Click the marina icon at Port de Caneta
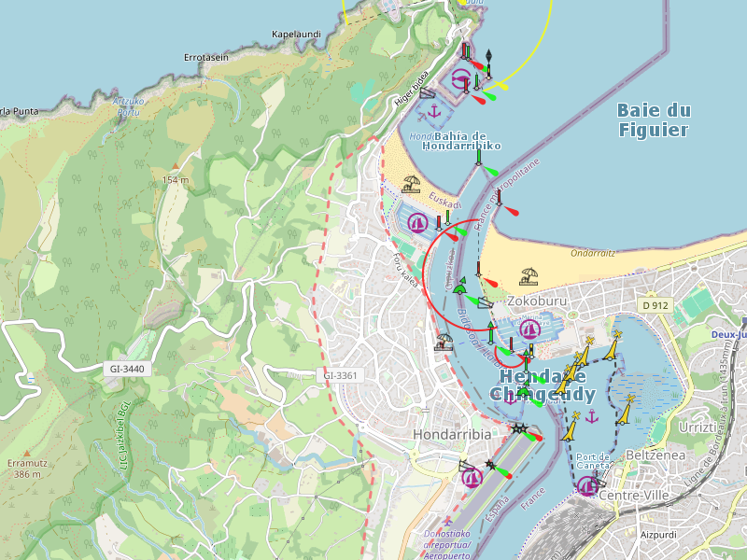The image size is (747, 560). pos(587,485)
